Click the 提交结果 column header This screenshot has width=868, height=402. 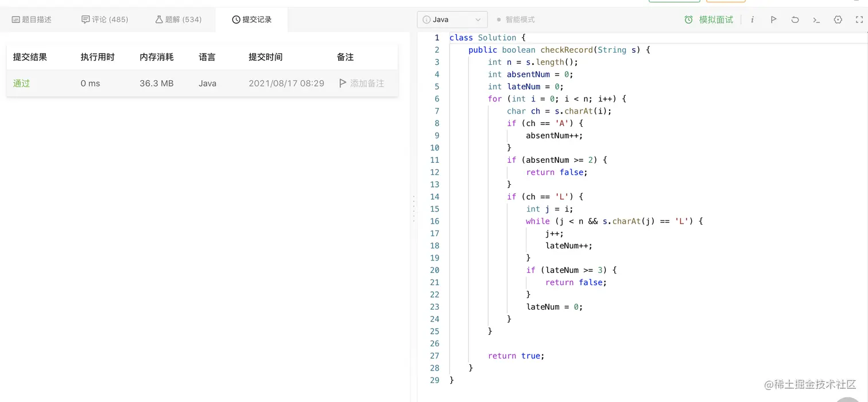coord(30,57)
